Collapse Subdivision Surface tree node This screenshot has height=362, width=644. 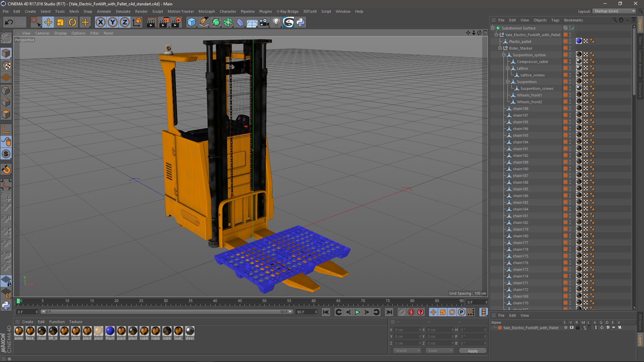coord(493,28)
